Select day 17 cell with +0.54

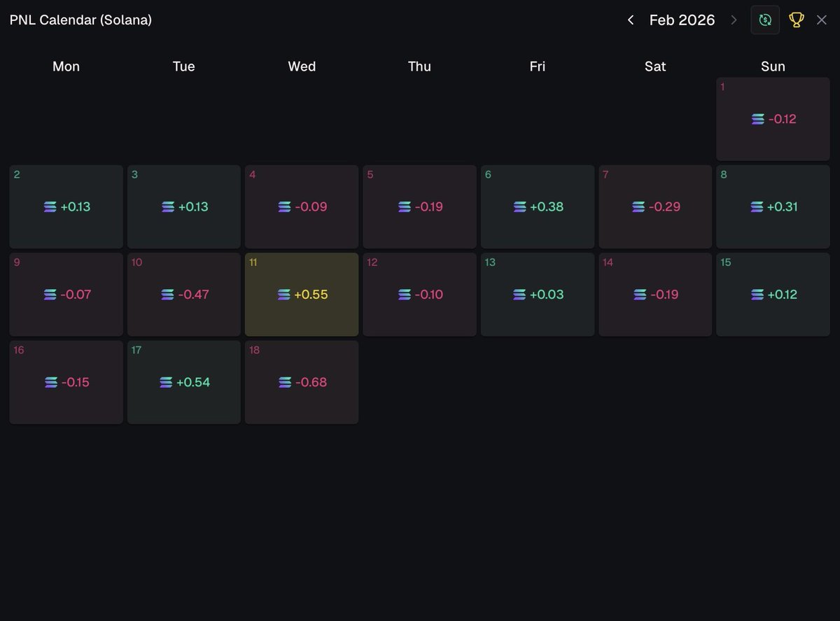[x=184, y=382]
